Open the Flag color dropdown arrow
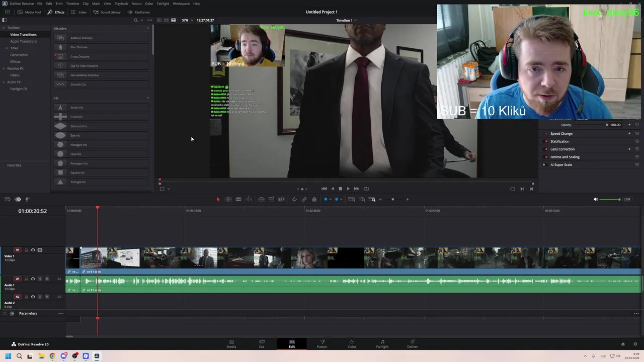 (x=331, y=200)
